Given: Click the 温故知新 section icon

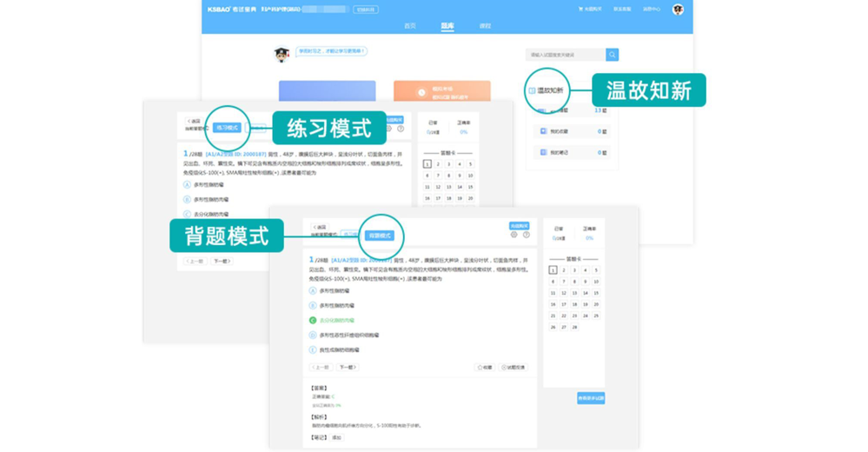Looking at the screenshot, I should pyautogui.click(x=532, y=90).
